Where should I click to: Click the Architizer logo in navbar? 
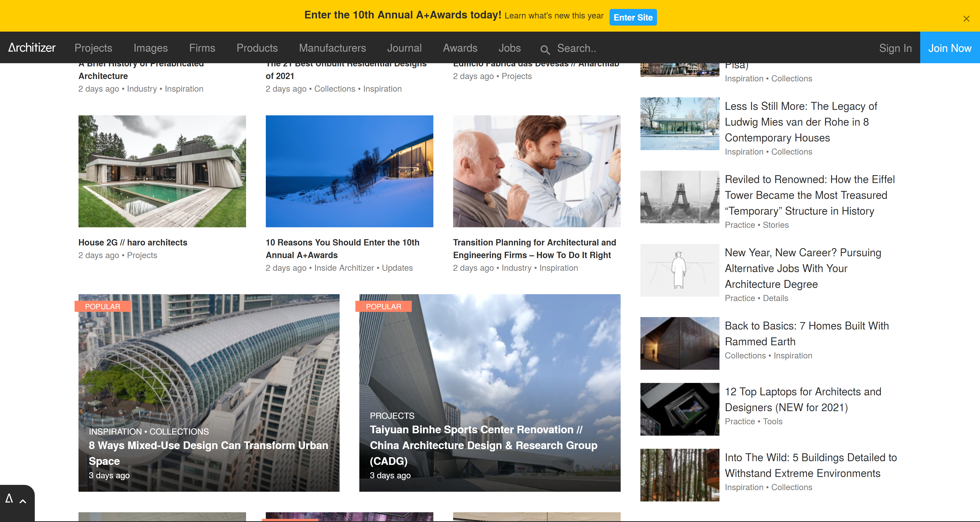[x=32, y=48]
